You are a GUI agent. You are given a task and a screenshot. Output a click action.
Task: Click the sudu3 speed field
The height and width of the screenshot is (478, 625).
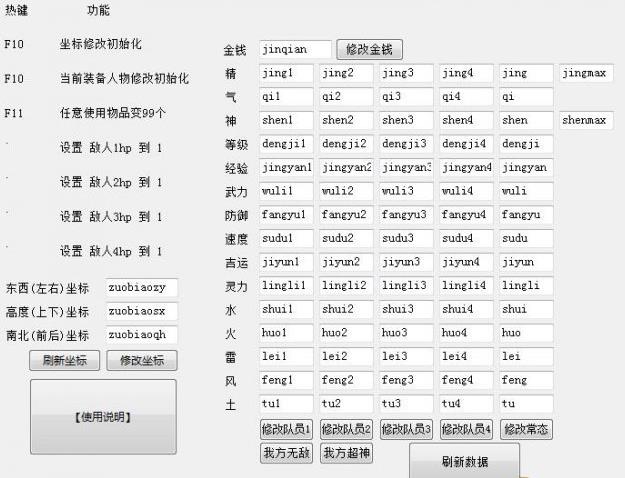click(x=406, y=238)
